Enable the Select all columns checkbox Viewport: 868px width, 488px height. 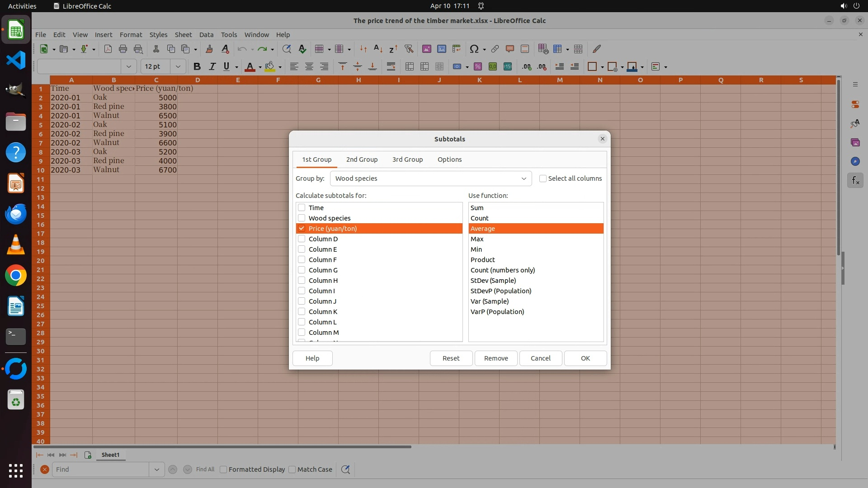coord(543,178)
